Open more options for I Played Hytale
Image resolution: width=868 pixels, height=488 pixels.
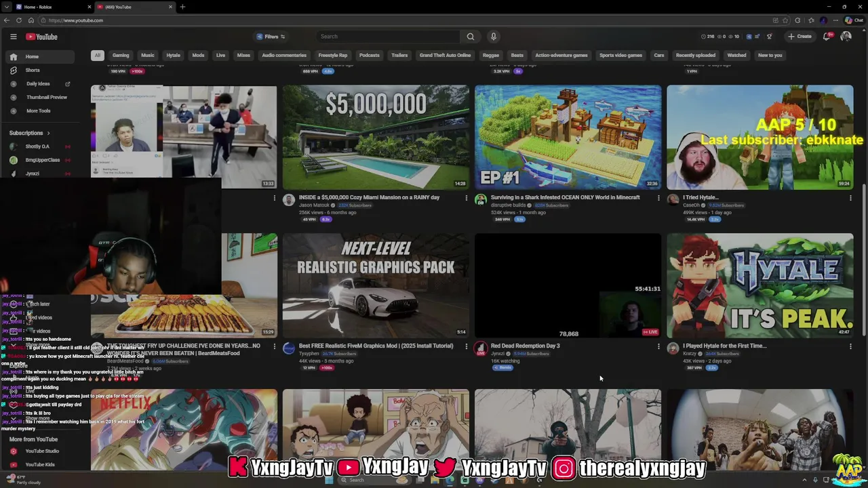pyautogui.click(x=850, y=346)
